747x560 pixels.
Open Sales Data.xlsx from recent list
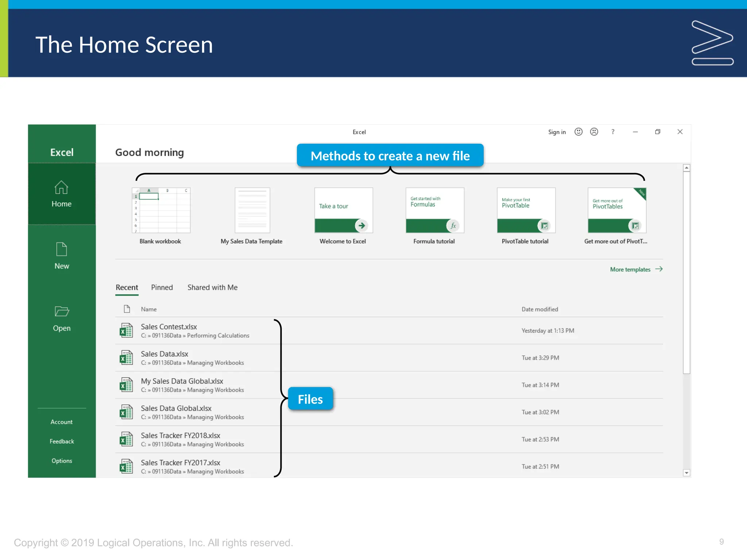(389, 358)
